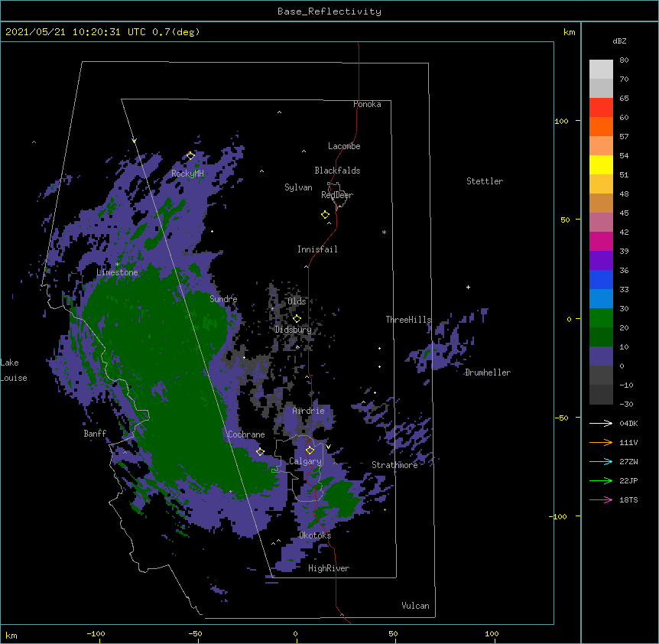
Task: Select the yellow diamond marker above RockyMH
Action: (x=190, y=156)
